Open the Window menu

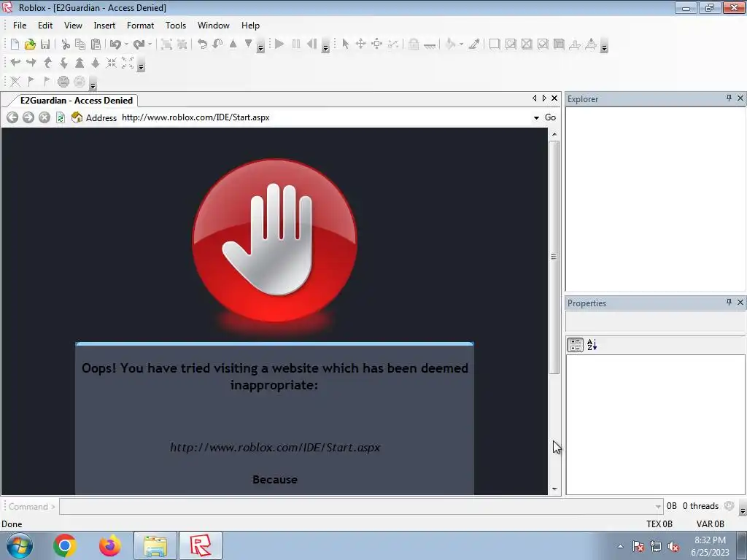pyautogui.click(x=214, y=26)
